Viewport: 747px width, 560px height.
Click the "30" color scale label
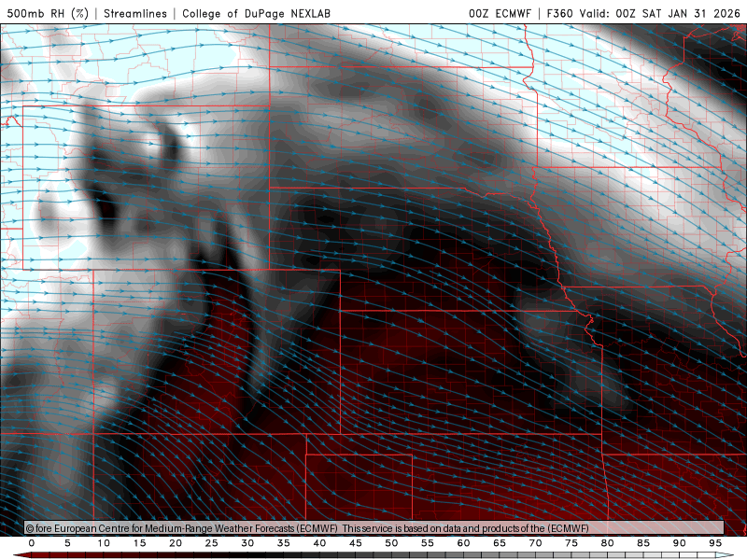click(247, 543)
